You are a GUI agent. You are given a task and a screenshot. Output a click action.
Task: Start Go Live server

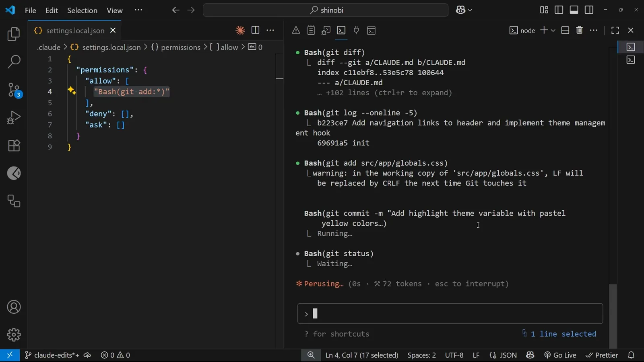[x=560, y=355]
